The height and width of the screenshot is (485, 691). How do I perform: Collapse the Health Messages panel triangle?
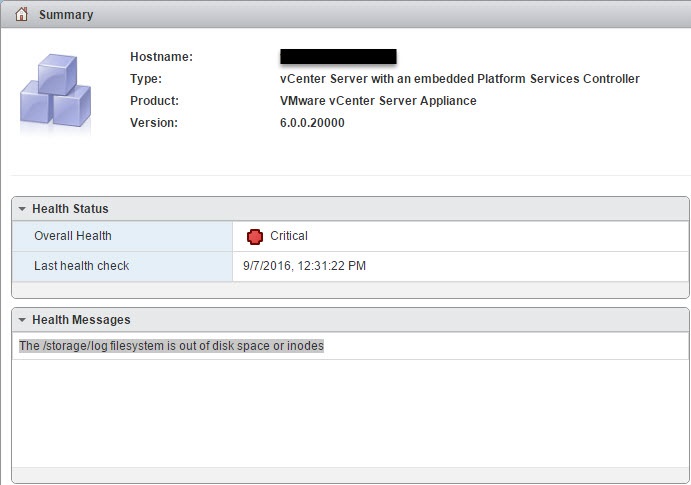point(22,320)
